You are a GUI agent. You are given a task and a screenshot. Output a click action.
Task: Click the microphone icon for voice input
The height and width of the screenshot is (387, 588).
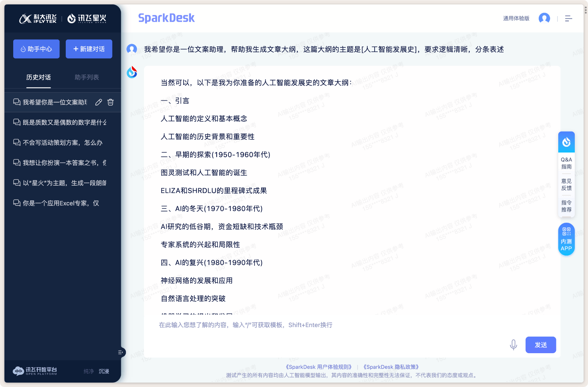click(x=513, y=345)
